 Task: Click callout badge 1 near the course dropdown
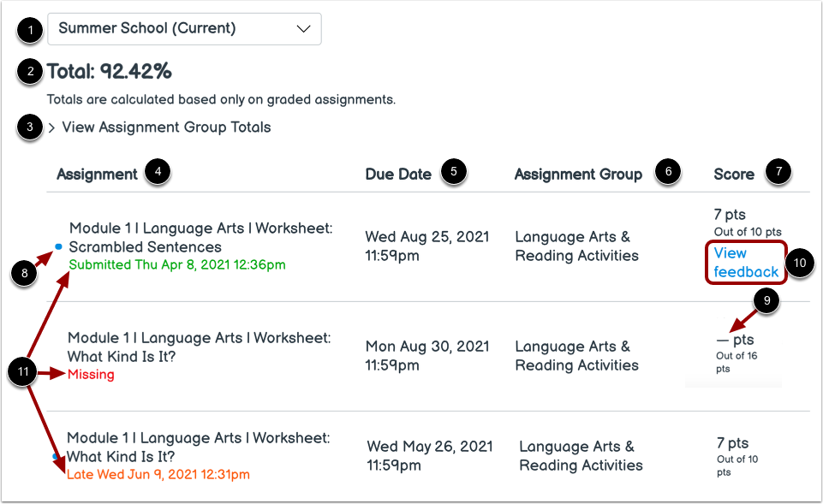pos(29,30)
